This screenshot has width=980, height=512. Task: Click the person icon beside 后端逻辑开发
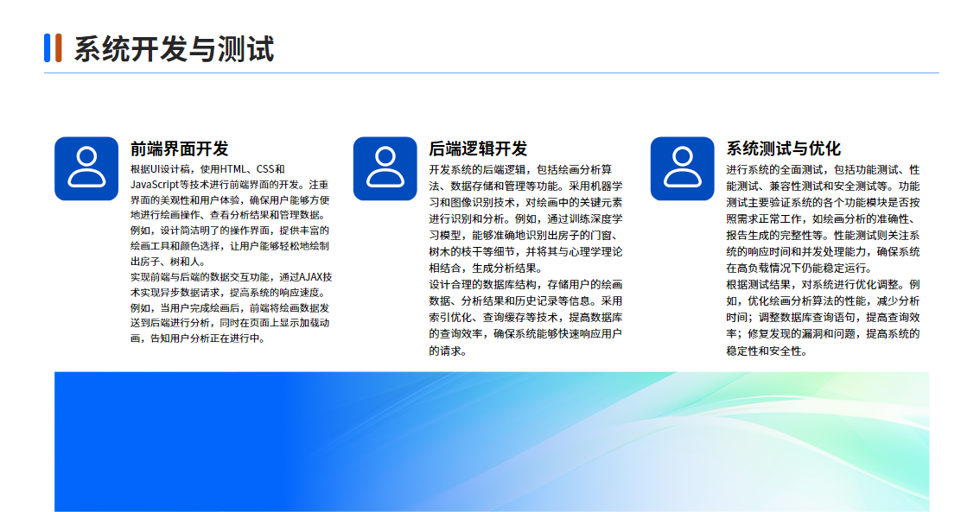point(385,168)
